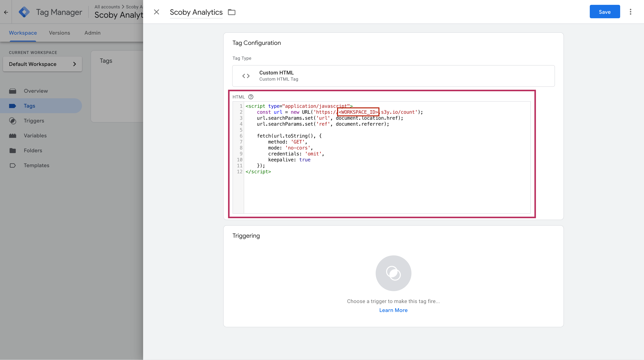Click the HTML help question mark icon
Image resolution: width=644 pixels, height=360 pixels.
click(251, 97)
